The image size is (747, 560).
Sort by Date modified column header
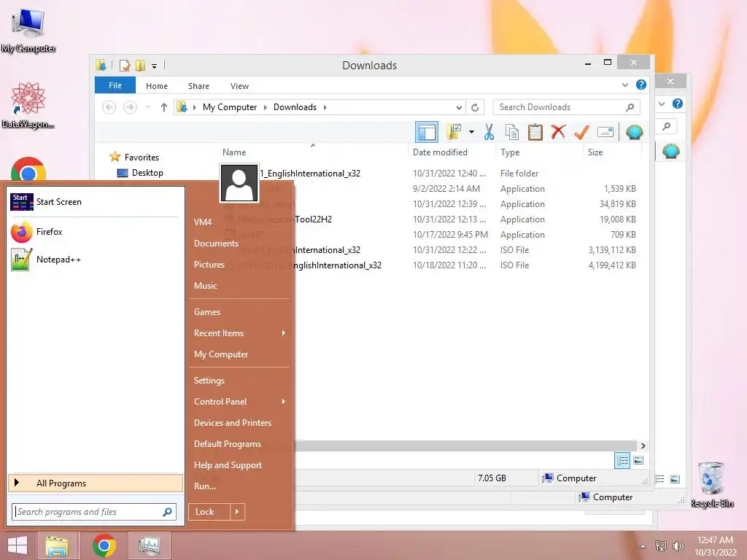[451, 152]
